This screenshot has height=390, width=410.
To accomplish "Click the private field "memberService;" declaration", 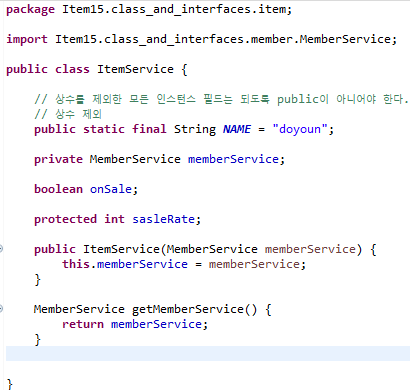I will [236, 159].
